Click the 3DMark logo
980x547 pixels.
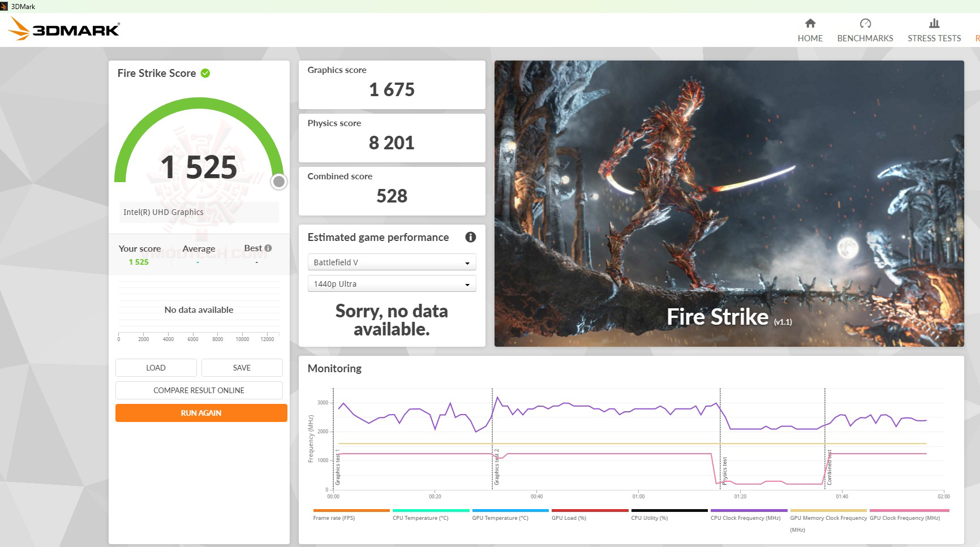pos(65,29)
